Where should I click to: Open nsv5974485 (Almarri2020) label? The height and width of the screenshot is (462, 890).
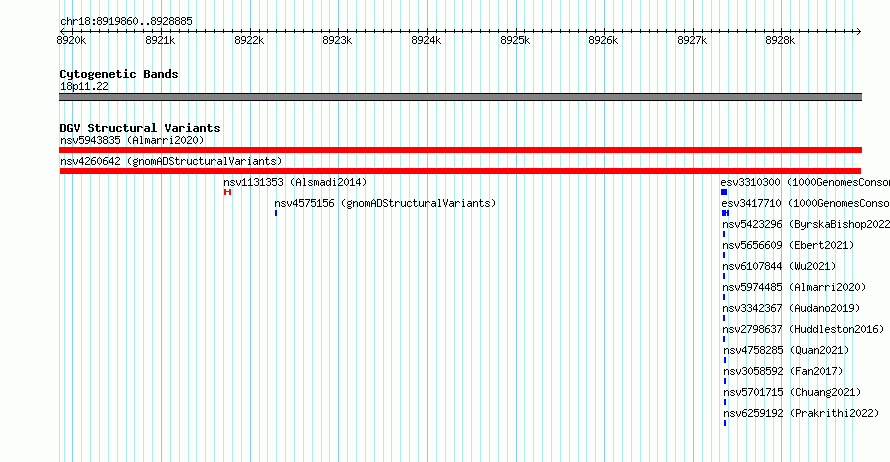click(794, 287)
